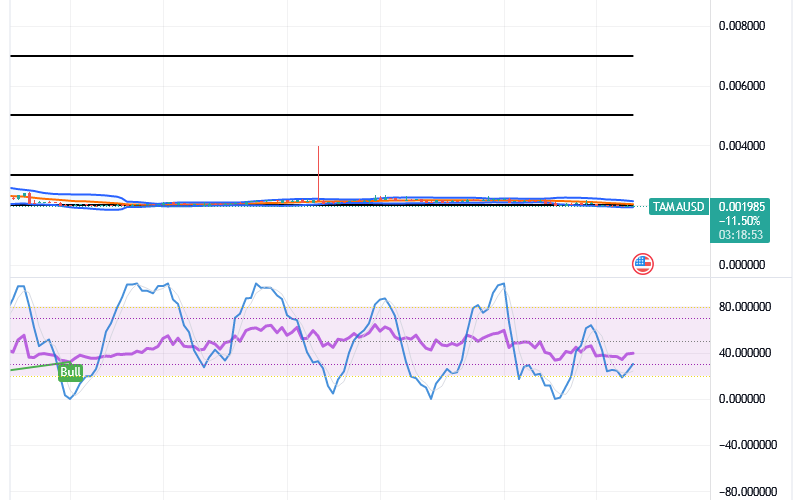This screenshot has height=500, width=802.
Task: Click the 03:18:53 countdown timer
Action: pyautogui.click(x=740, y=235)
